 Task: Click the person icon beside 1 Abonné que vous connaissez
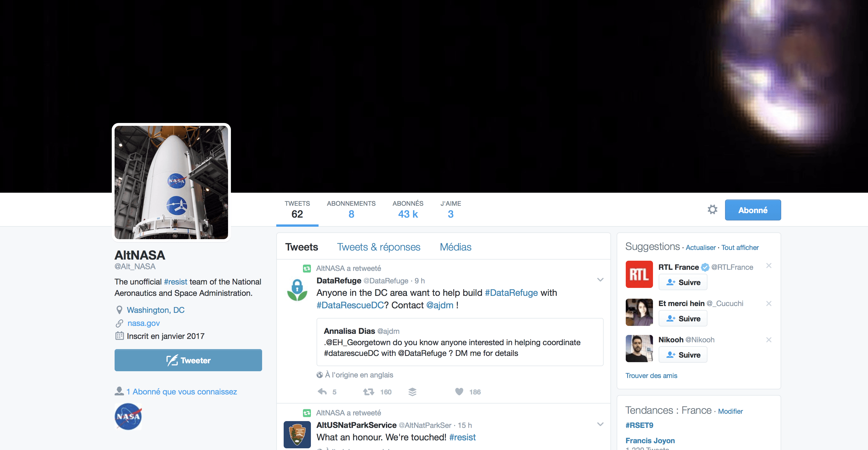coord(119,391)
